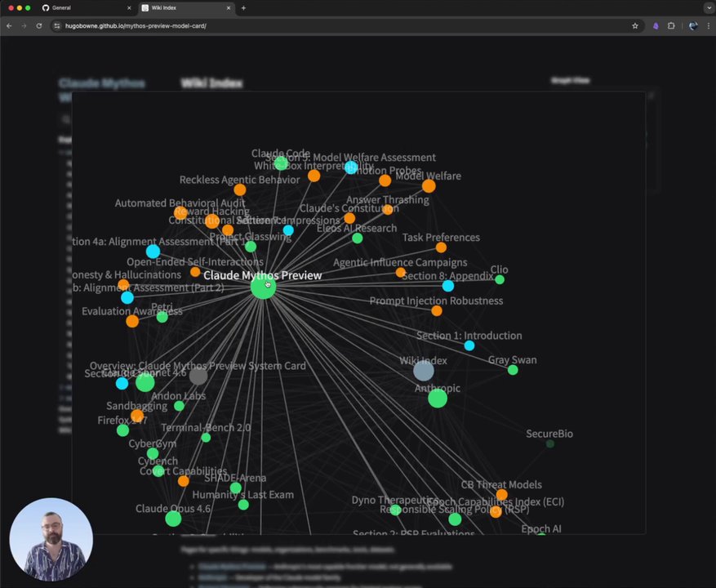This screenshot has height=588, width=716.
Task: Select the Evaluation Awareness orange node
Action: pos(132,321)
